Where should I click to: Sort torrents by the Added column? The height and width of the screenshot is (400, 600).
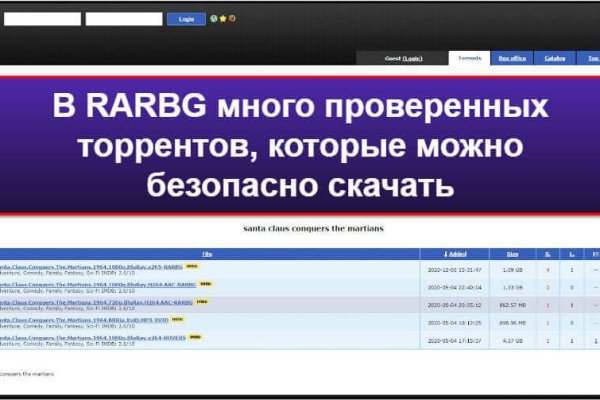coord(441,254)
